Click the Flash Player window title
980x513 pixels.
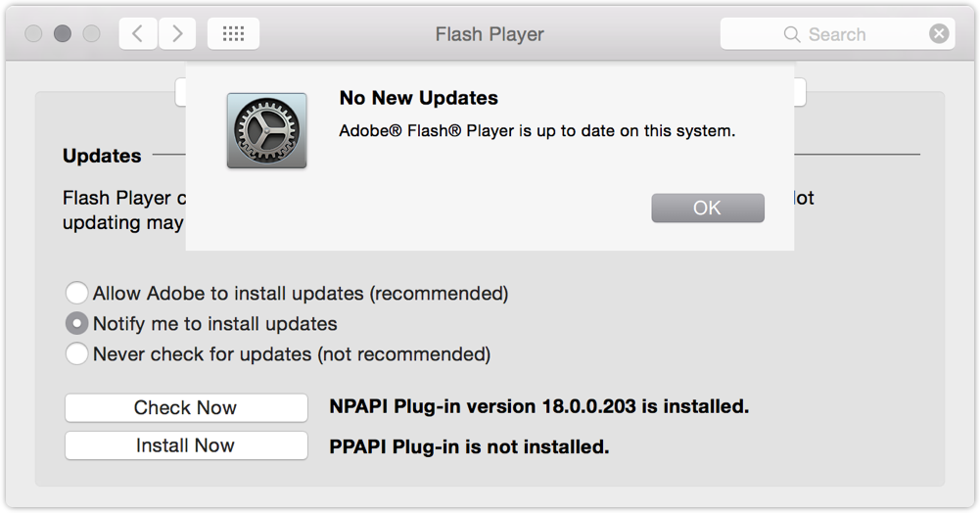[490, 34]
